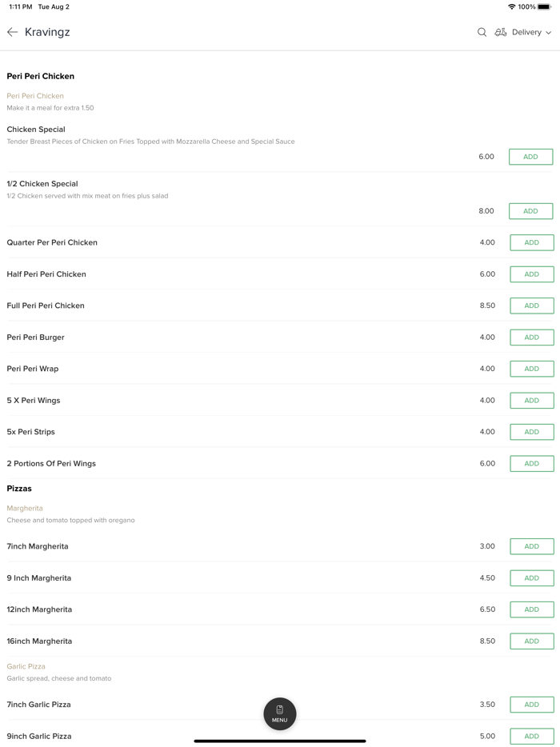
Task: Tap the Wi-Fi status icon
Action: (512, 7)
